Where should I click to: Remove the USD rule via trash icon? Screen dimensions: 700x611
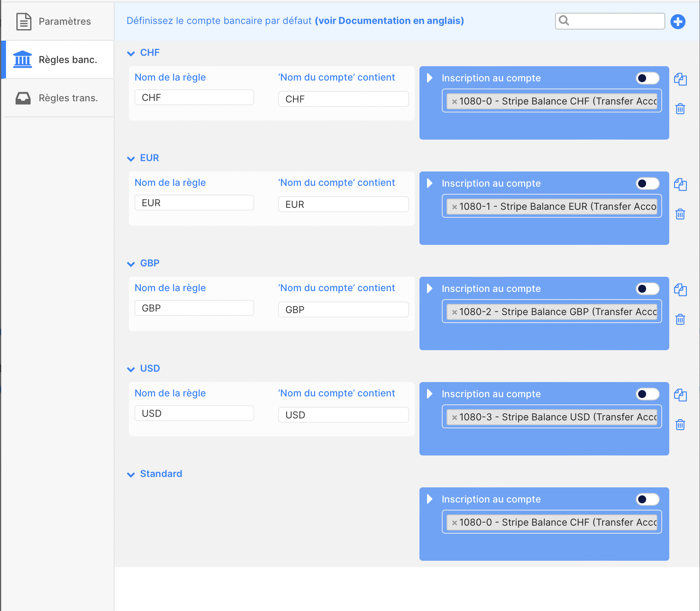coord(680,424)
